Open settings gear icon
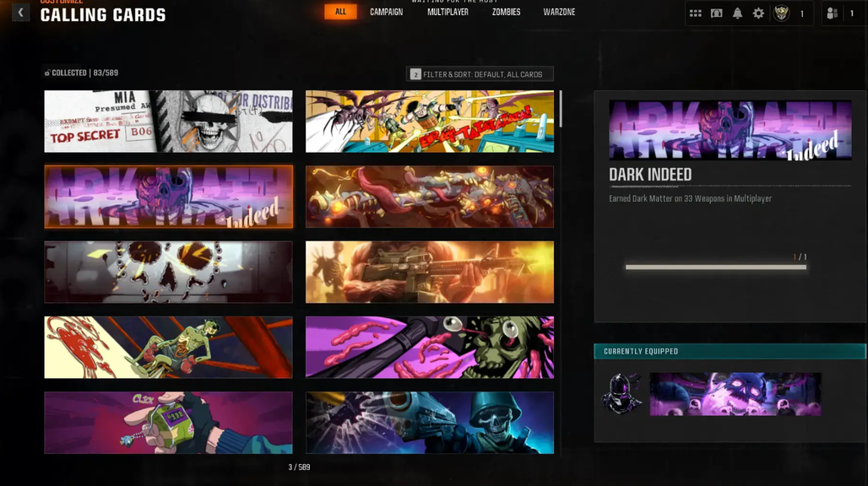 (758, 13)
